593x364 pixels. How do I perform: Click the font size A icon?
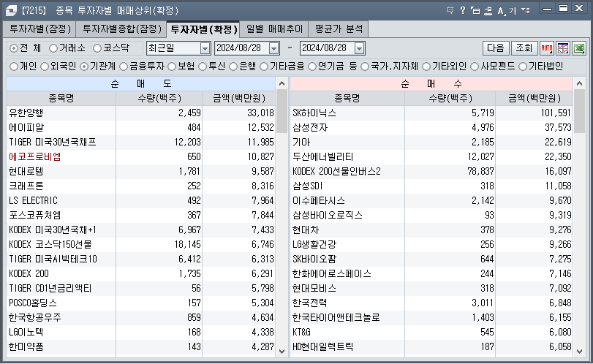501,10
